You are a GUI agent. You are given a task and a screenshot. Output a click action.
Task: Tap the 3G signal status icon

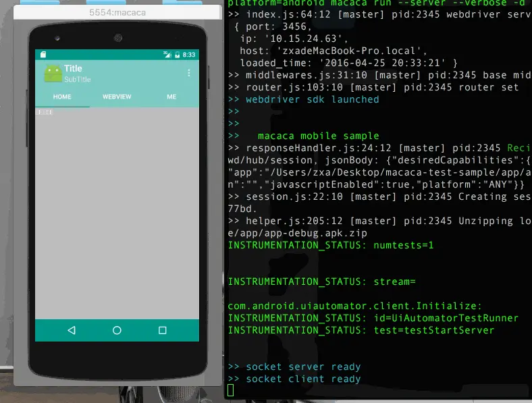(167, 54)
